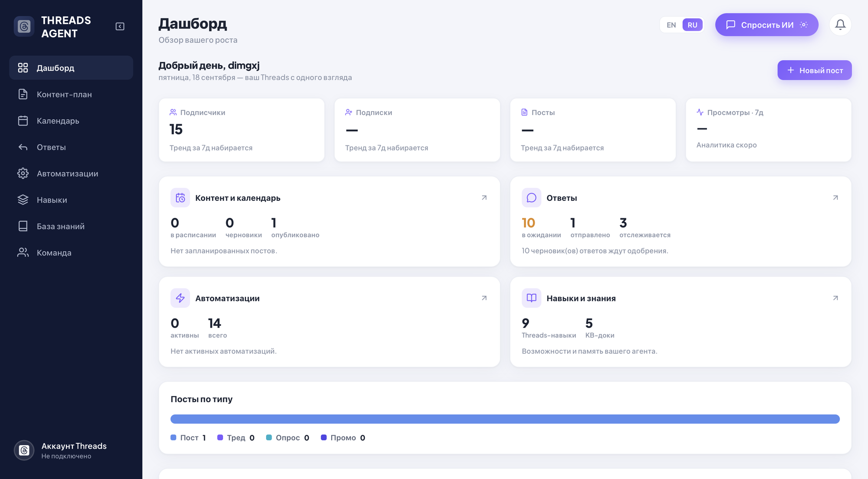868x479 pixels.
Task: Create a Новый пост
Action: point(814,70)
